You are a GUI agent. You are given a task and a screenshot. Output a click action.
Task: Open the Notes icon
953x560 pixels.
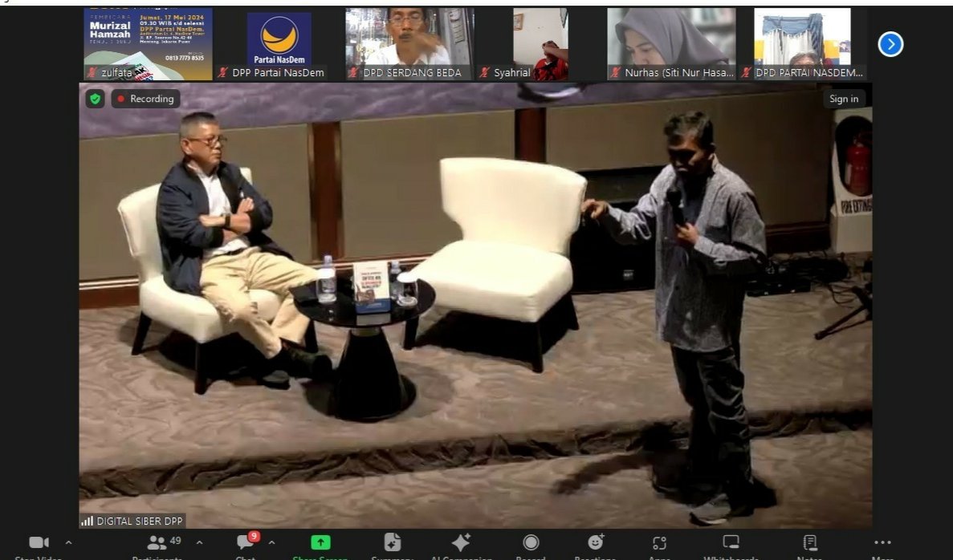click(x=810, y=543)
